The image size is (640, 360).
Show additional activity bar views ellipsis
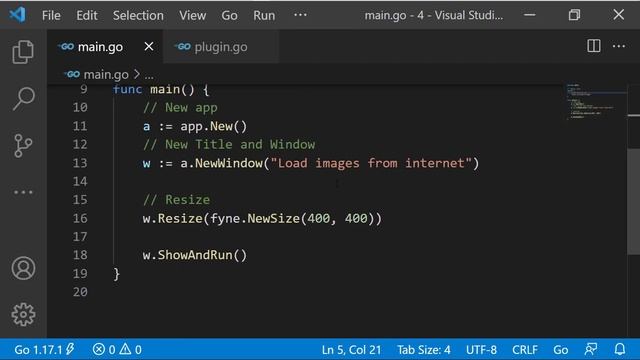(23, 192)
